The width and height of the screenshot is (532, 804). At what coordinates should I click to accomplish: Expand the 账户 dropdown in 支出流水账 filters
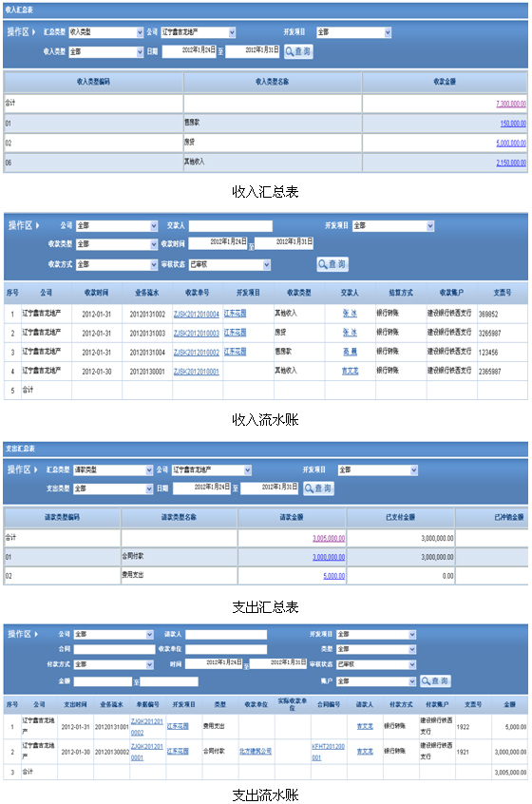click(x=376, y=681)
